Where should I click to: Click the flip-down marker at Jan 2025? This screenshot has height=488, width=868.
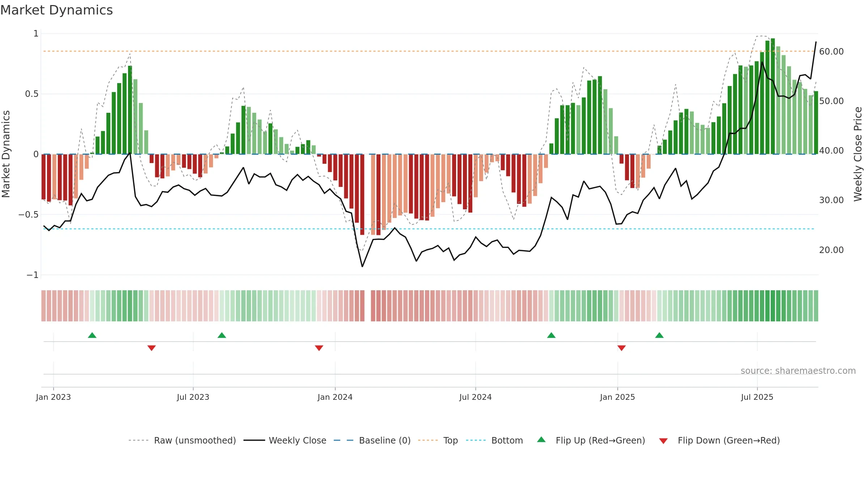621,348
